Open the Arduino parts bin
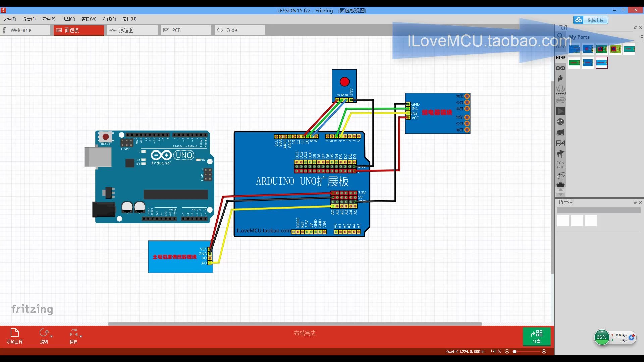This screenshot has width=644, height=362. coord(560,68)
